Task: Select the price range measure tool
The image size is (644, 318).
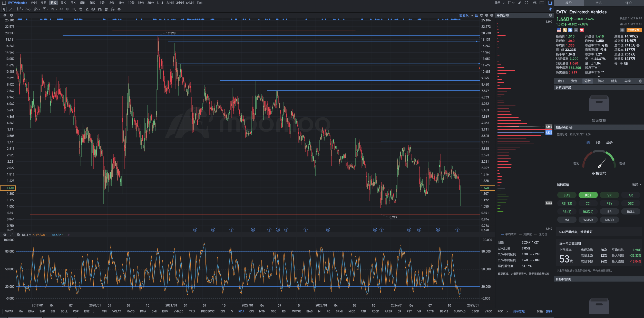Action: coord(44,9)
